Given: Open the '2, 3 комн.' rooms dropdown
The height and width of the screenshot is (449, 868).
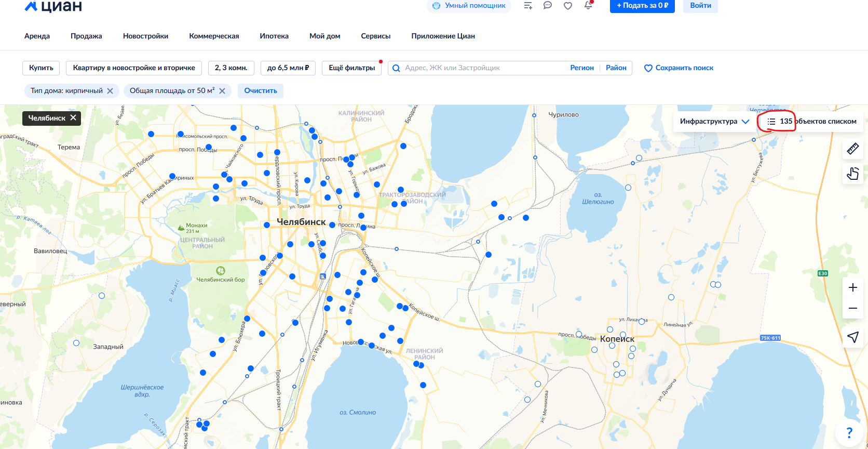Looking at the screenshot, I should [231, 68].
